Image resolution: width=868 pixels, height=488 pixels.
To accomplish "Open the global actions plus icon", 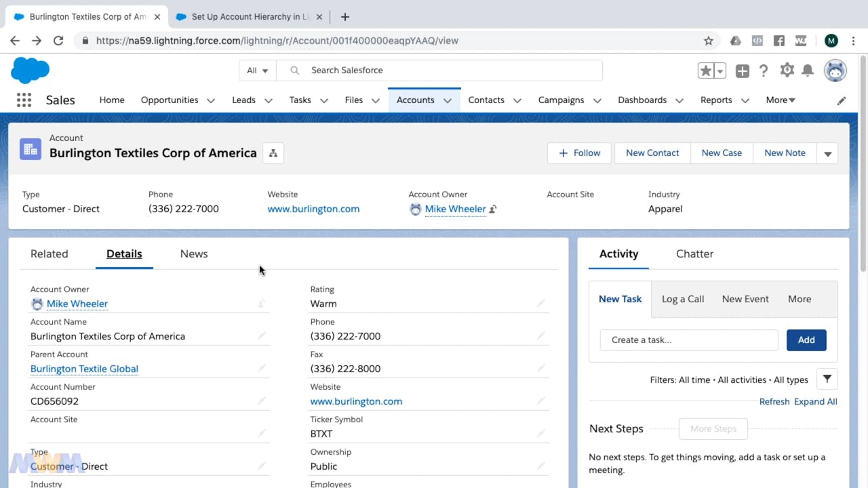I will click(x=743, y=70).
